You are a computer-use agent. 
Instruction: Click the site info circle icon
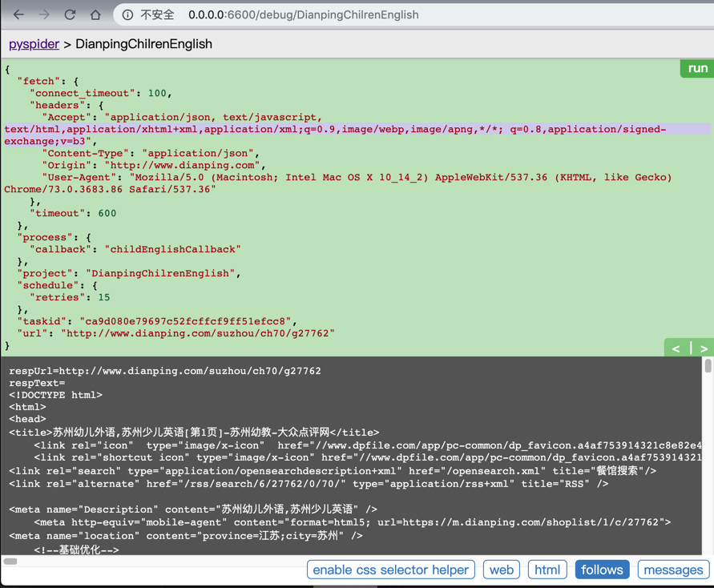[127, 15]
